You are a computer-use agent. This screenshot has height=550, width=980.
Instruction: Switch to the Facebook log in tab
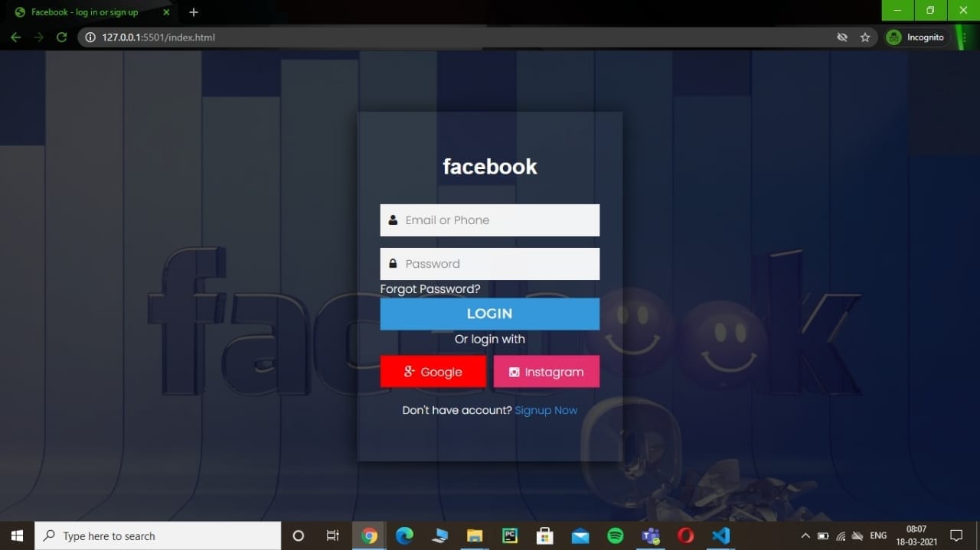point(84,11)
